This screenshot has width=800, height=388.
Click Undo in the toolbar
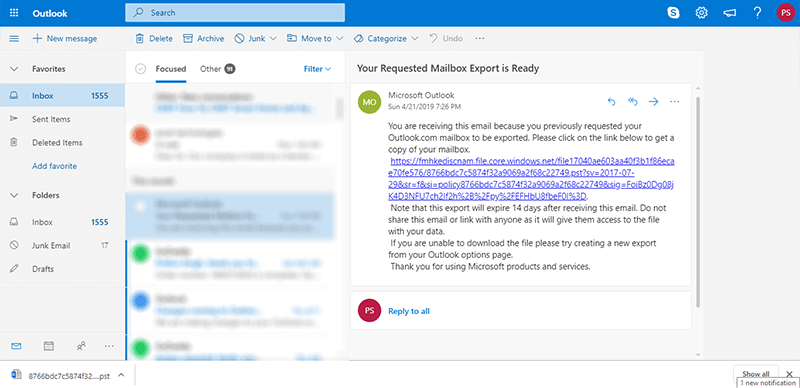(x=446, y=39)
